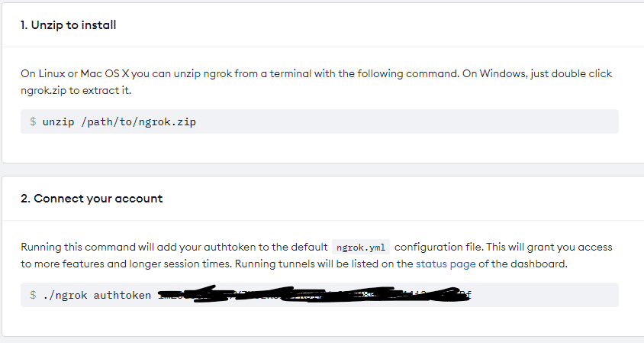This screenshot has height=343, width=644.
Task: Click the blacked-out authtoken value
Action: 314,295
